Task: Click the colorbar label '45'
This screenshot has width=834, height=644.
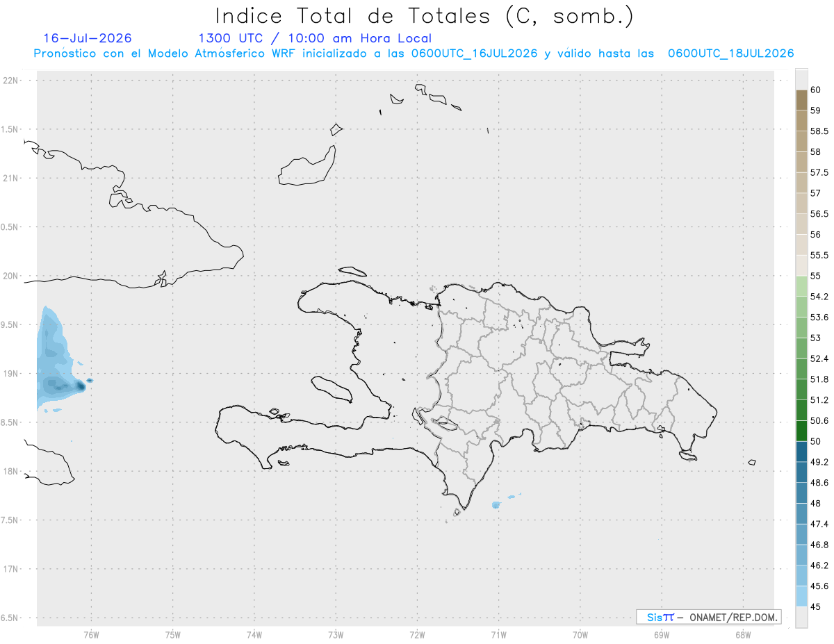Action: (815, 606)
